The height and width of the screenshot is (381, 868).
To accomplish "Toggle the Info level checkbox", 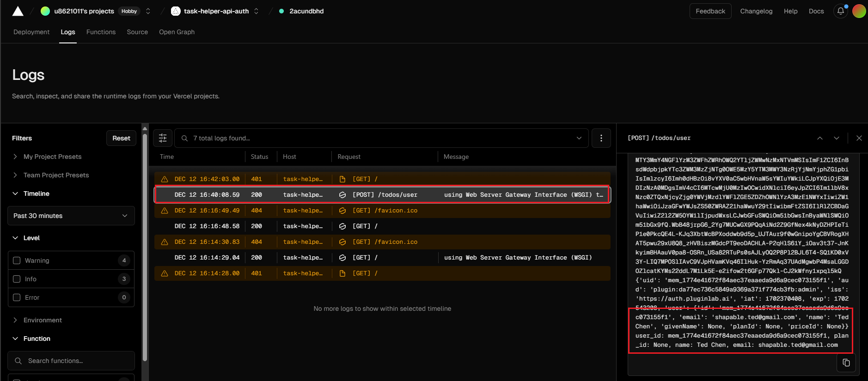I will 17,279.
